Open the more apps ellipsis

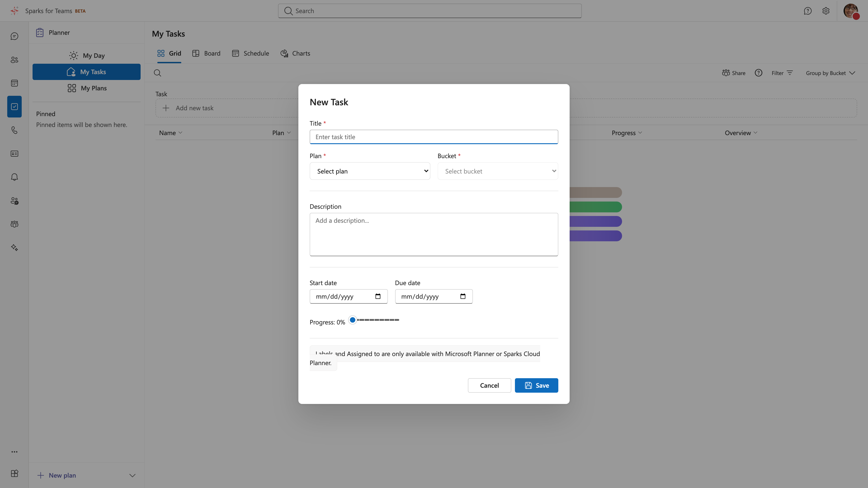point(14,452)
